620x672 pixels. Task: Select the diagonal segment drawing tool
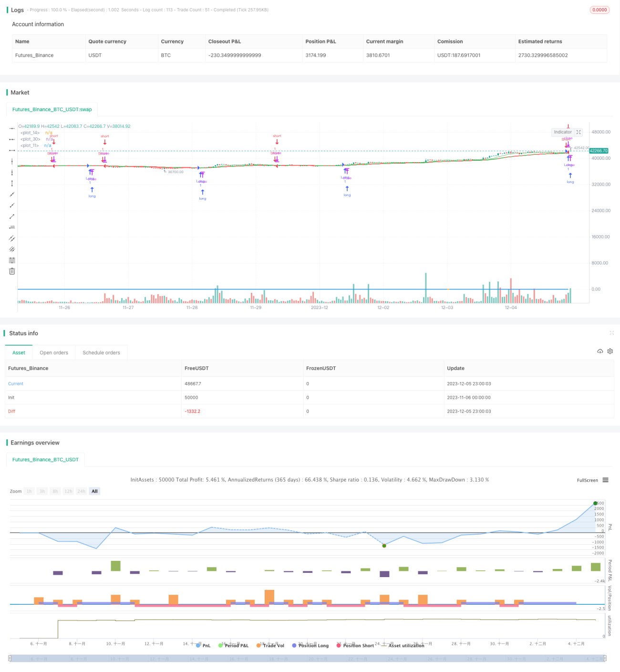tap(12, 217)
